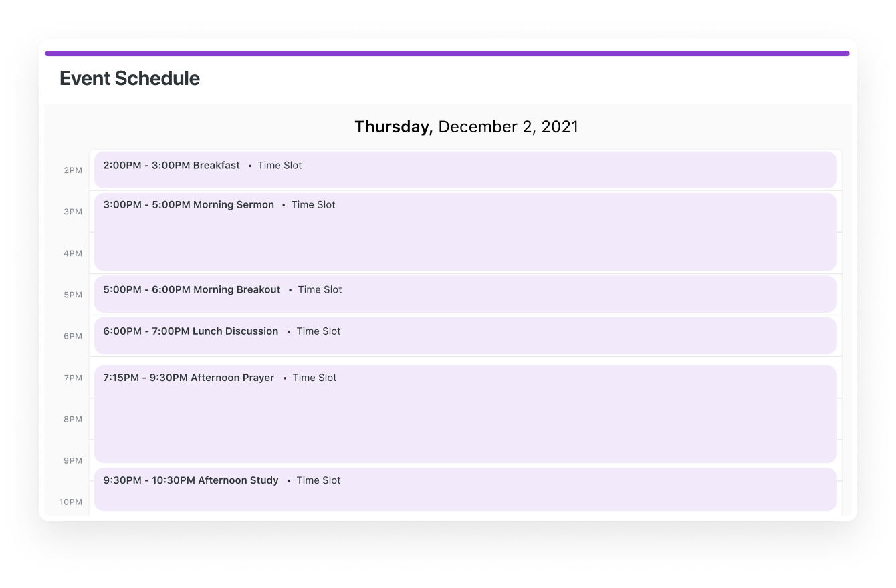
Task: Click the 9PM hour marker
Action: click(x=73, y=460)
